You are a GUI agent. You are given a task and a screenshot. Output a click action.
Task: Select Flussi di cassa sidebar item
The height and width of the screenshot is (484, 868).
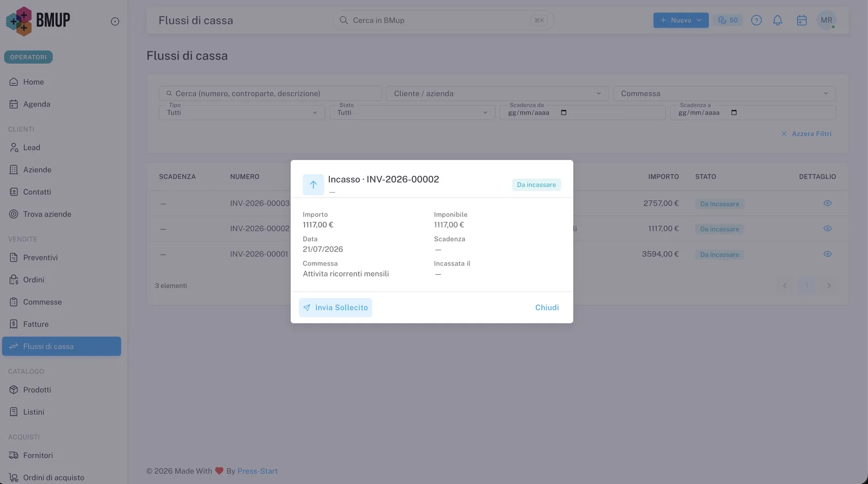click(x=61, y=346)
